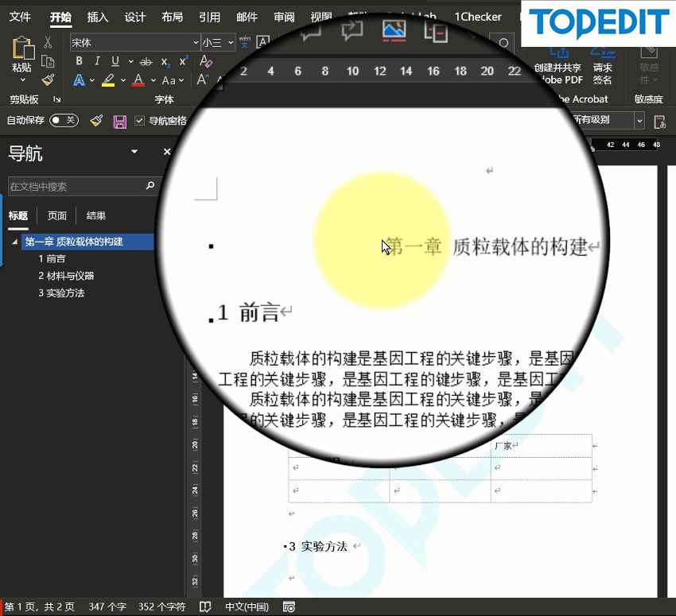Click the purple Save floppy disk icon
Image resolution: width=676 pixels, height=616 pixels.
click(119, 122)
